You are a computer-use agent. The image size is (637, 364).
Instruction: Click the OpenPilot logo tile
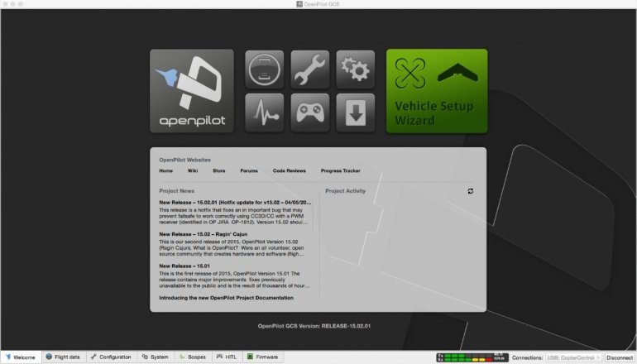(192, 91)
